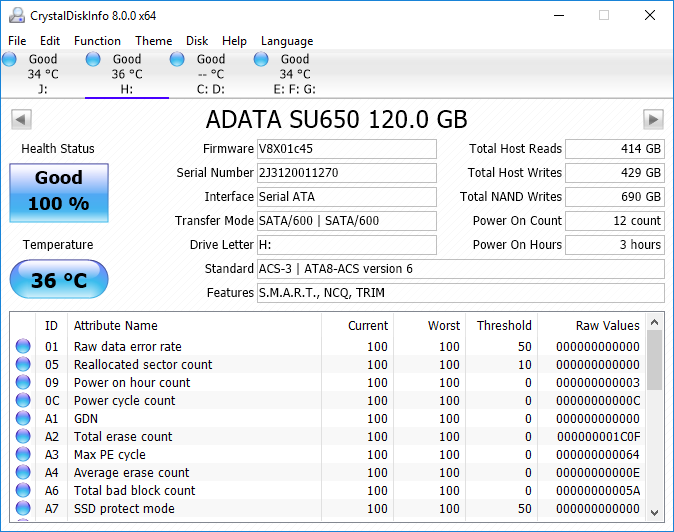Click Total NAND Writes value 690 GB

coord(615,197)
